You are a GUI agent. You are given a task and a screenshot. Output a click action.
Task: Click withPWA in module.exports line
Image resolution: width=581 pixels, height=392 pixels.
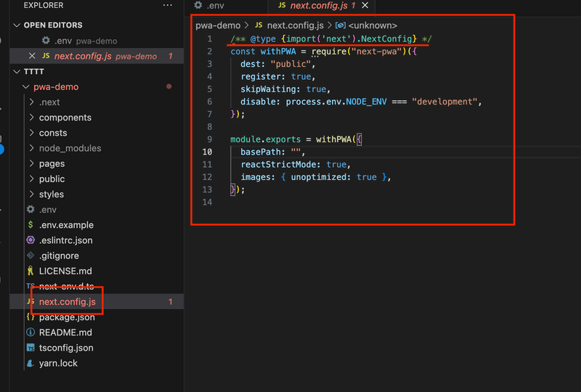coord(333,139)
